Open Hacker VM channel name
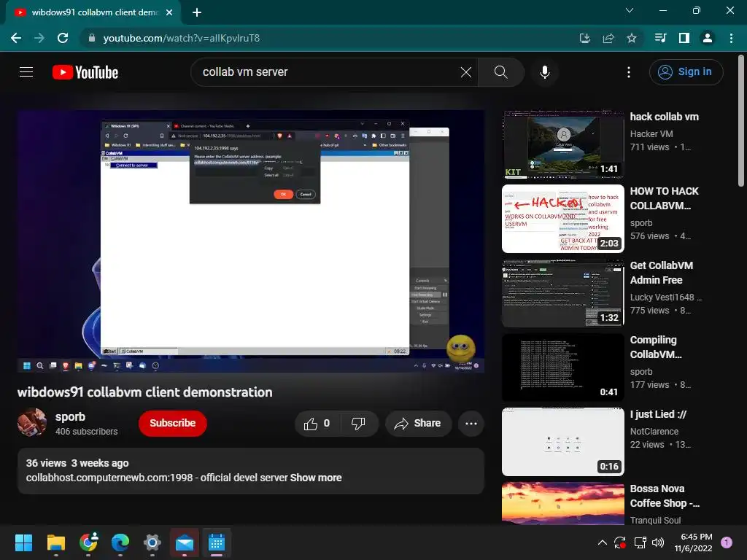This screenshot has width=747, height=560. (x=651, y=134)
